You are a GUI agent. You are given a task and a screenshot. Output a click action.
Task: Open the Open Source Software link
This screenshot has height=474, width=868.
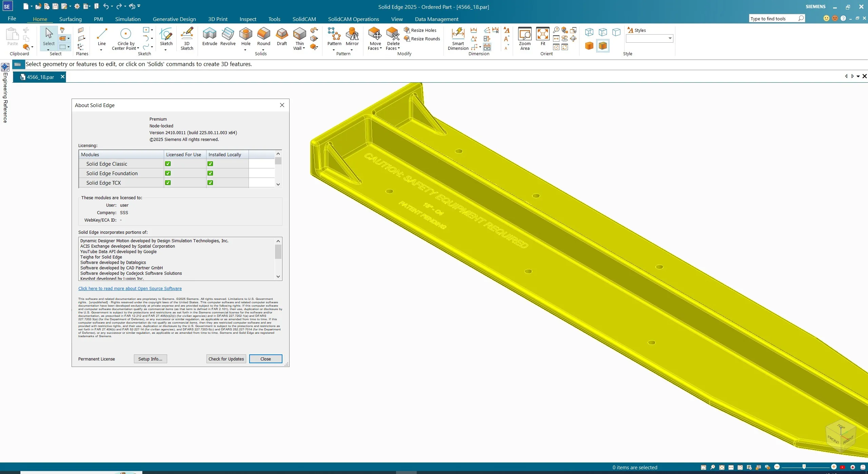point(130,288)
